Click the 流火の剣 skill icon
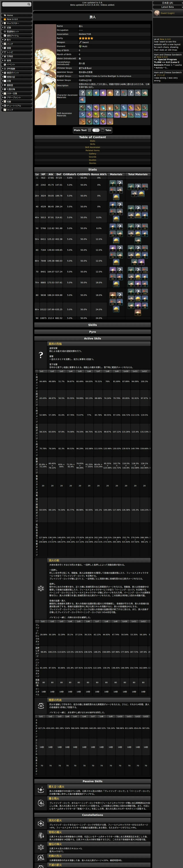The width and height of the screenshot is (183, 868). pyautogui.click(x=41, y=588)
